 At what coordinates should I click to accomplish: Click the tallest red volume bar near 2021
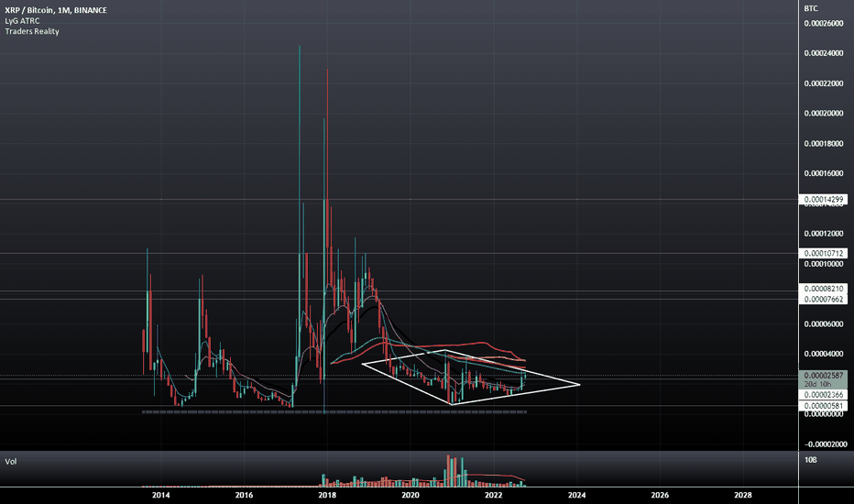[449, 471]
